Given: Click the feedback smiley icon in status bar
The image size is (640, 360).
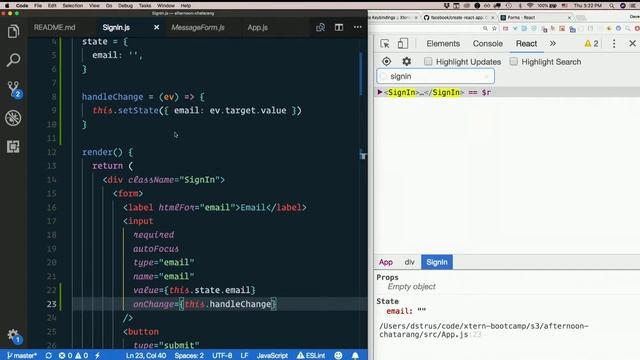Looking at the screenshot, I should [338, 355].
